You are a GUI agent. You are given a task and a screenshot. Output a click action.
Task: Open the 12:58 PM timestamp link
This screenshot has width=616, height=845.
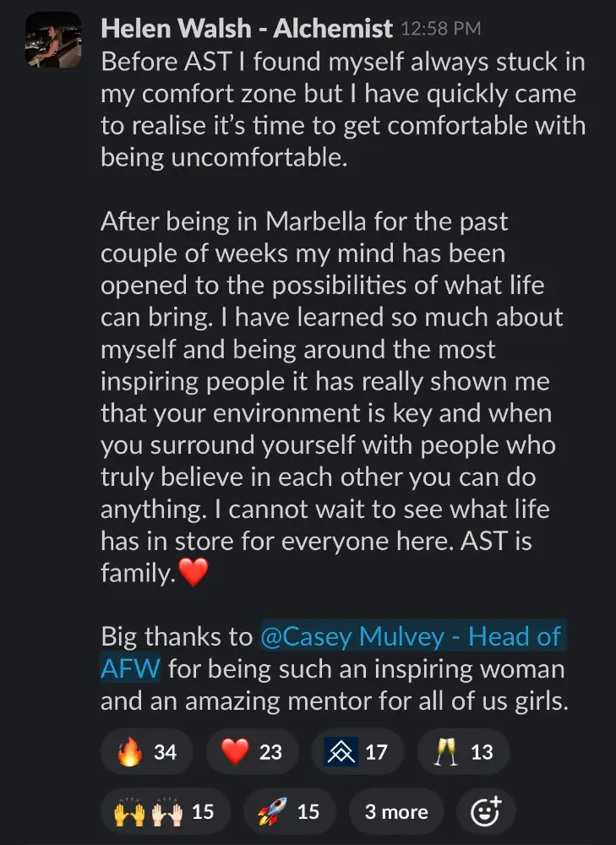click(440, 29)
